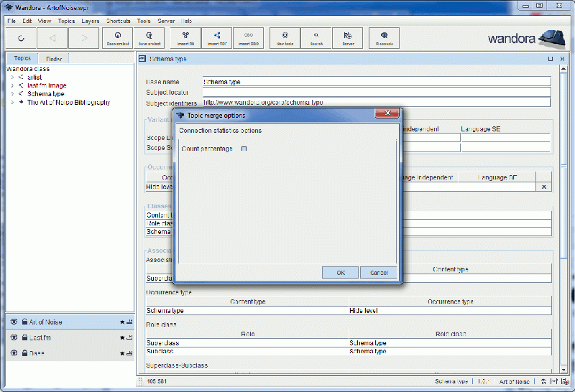Click the Server toolbar icon
The image size is (575, 392).
pos(348,37)
